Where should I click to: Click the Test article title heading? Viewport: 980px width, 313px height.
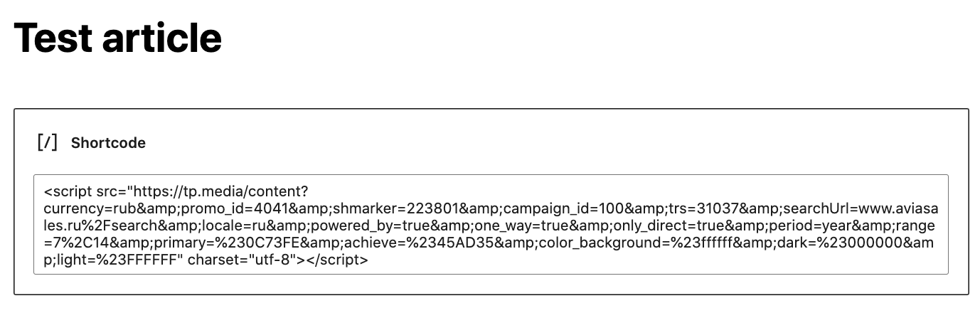118,37
